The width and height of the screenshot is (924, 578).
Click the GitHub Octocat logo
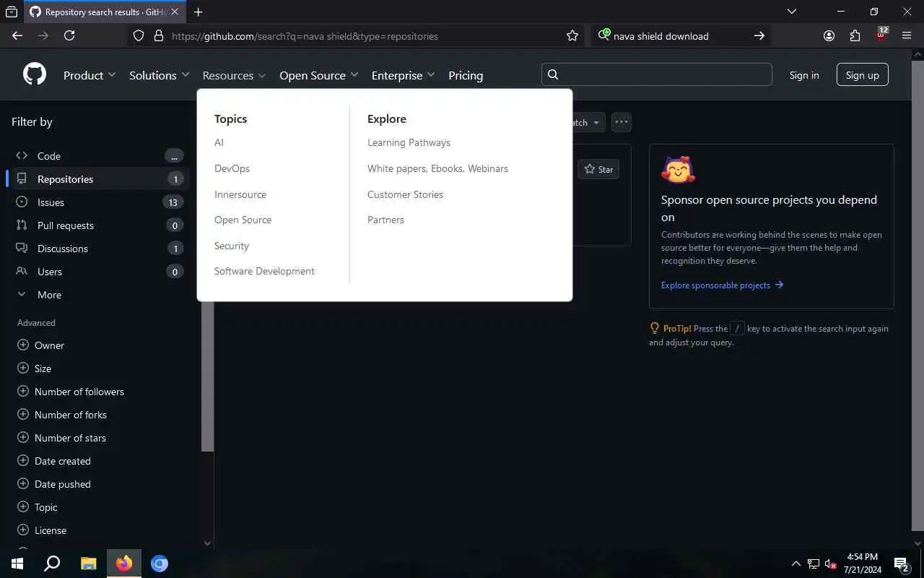35,74
